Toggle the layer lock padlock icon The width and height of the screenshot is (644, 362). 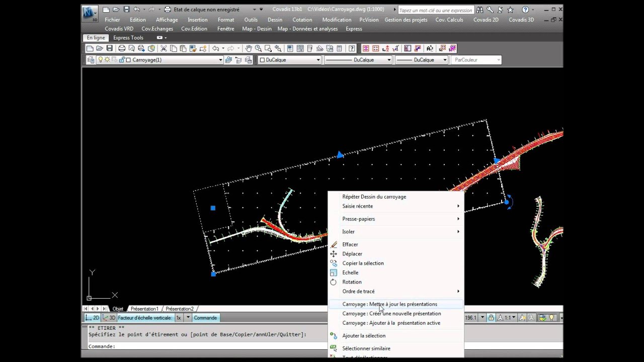pos(122,60)
